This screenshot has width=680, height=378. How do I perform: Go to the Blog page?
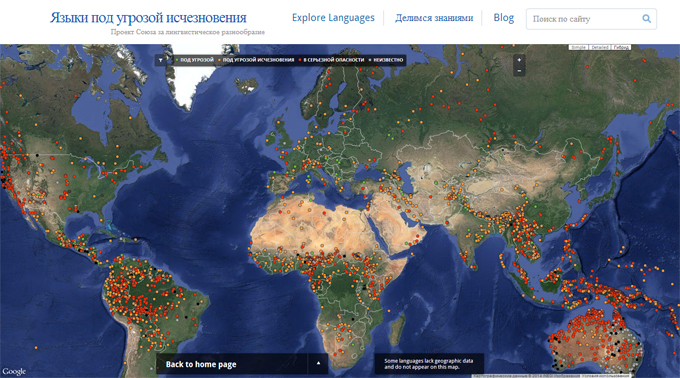(x=503, y=18)
